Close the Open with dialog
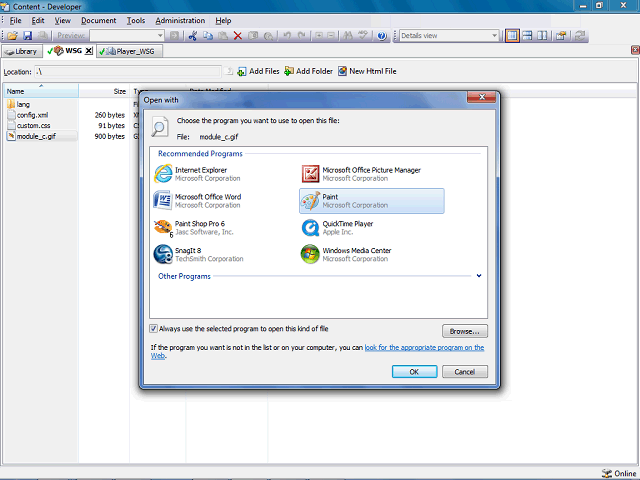The height and width of the screenshot is (480, 640). 482,97
